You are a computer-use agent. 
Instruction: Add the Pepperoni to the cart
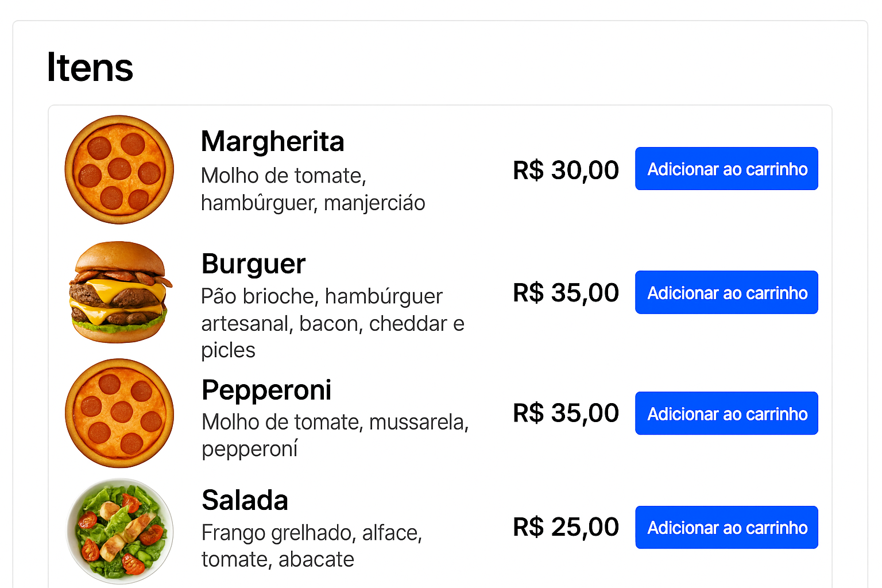726,413
